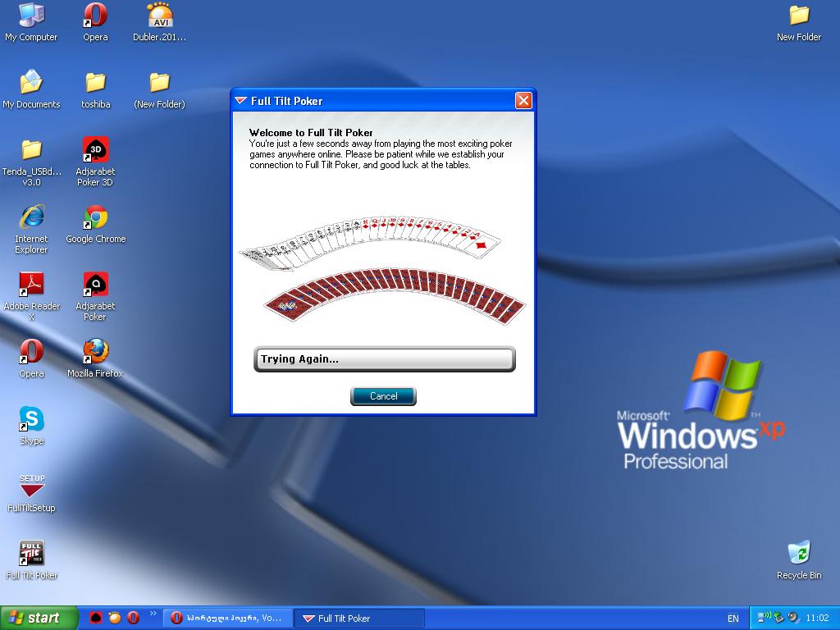This screenshot has height=630, width=840.
Task: Click the Safely Remove Hardware tray icon
Action: click(x=779, y=618)
